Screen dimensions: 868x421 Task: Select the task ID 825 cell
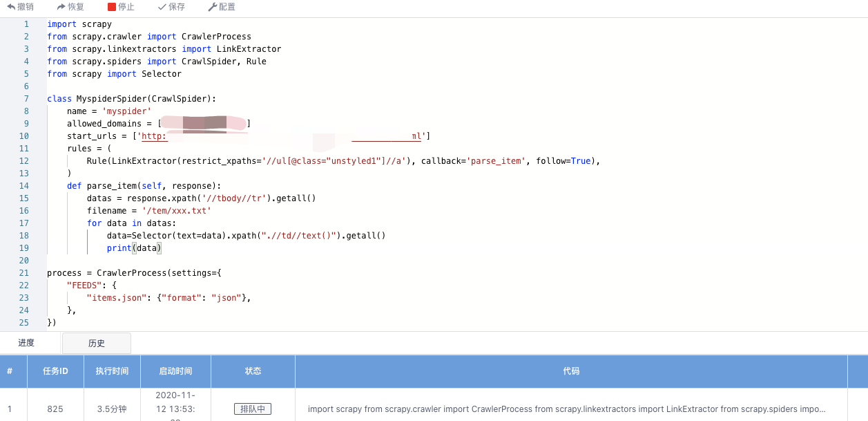click(x=55, y=409)
